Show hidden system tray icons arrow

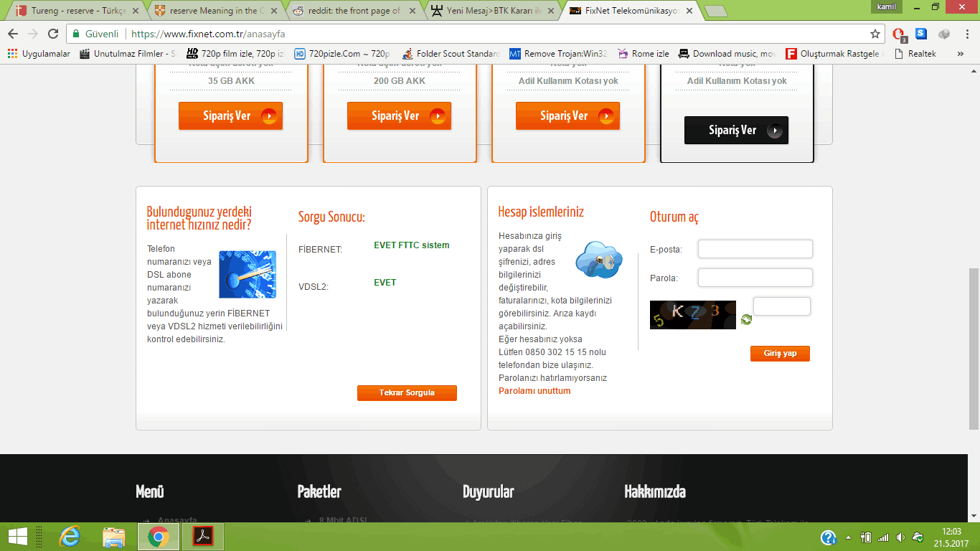[848, 537]
